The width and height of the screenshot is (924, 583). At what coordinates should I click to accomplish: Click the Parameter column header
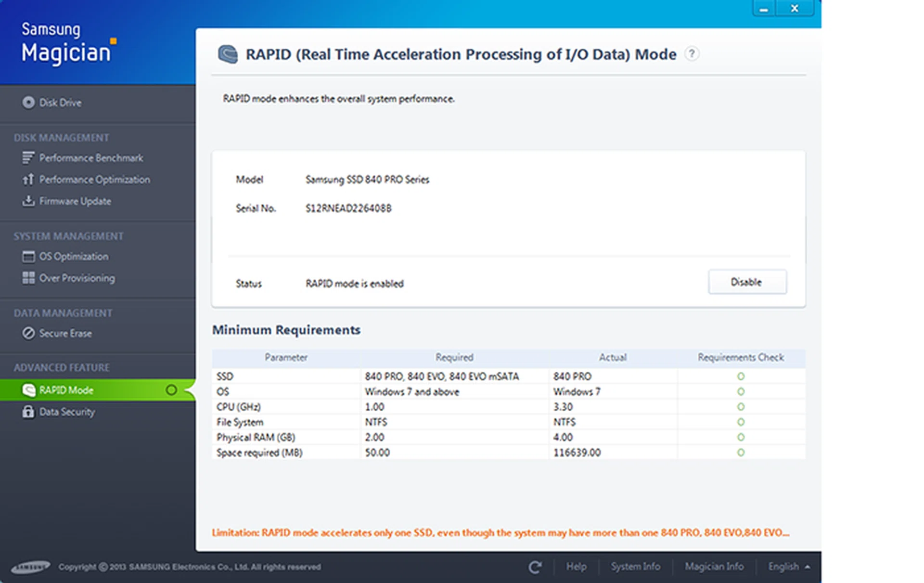286,357
